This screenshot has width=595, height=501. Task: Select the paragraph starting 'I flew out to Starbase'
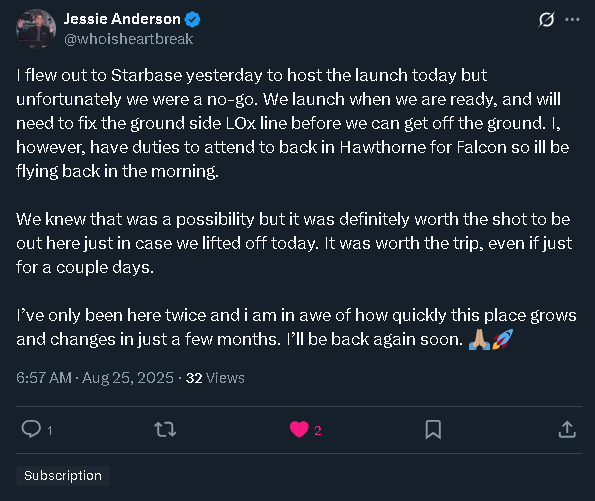point(293,123)
